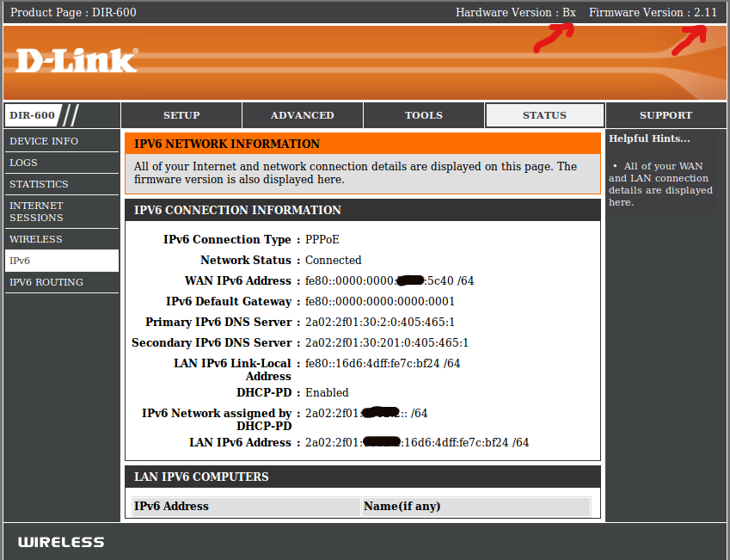Click the Product Page DIR-600 link
Viewport: 730px width, 560px height.
coord(73,12)
